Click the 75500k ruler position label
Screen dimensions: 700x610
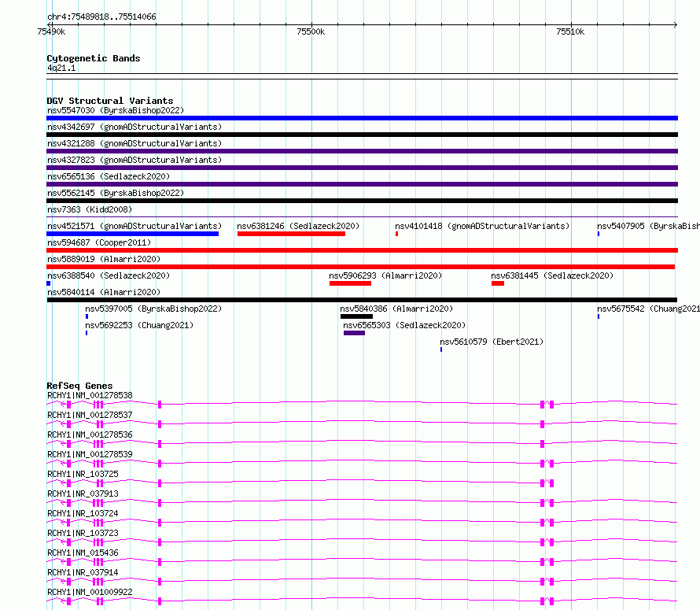311,31
